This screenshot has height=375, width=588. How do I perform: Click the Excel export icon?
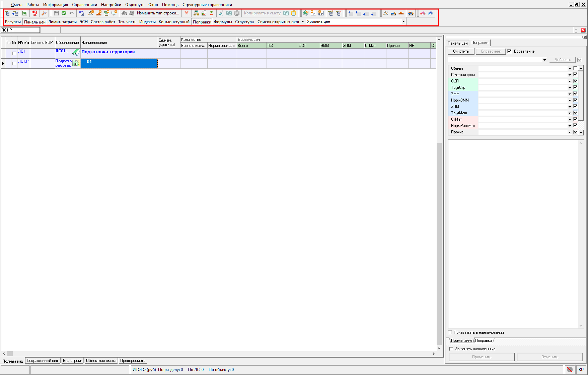tap(25, 13)
